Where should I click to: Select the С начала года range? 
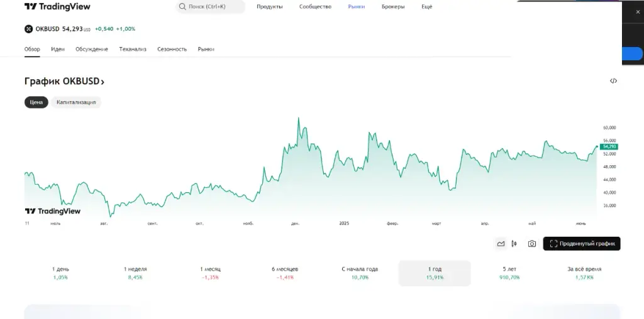coord(360,273)
